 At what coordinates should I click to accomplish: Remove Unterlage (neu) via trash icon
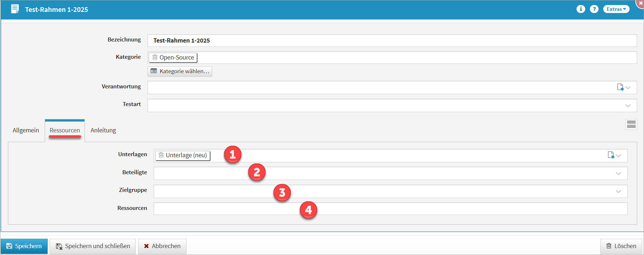point(161,155)
